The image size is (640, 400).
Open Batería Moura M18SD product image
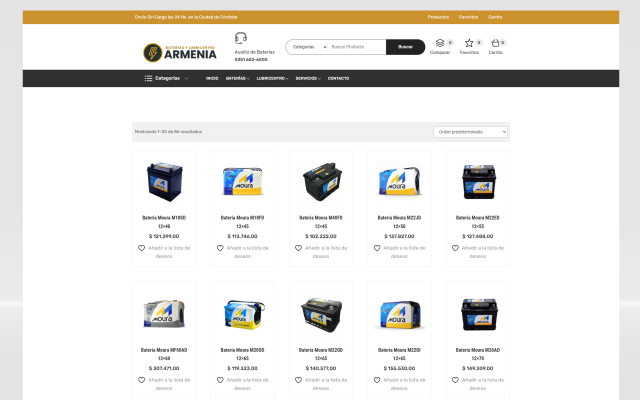(x=164, y=182)
